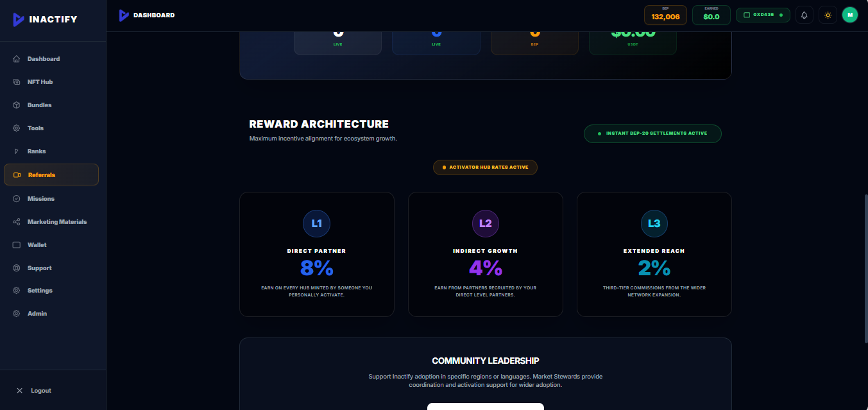
Task: Open the Ranks section
Action: 35,151
